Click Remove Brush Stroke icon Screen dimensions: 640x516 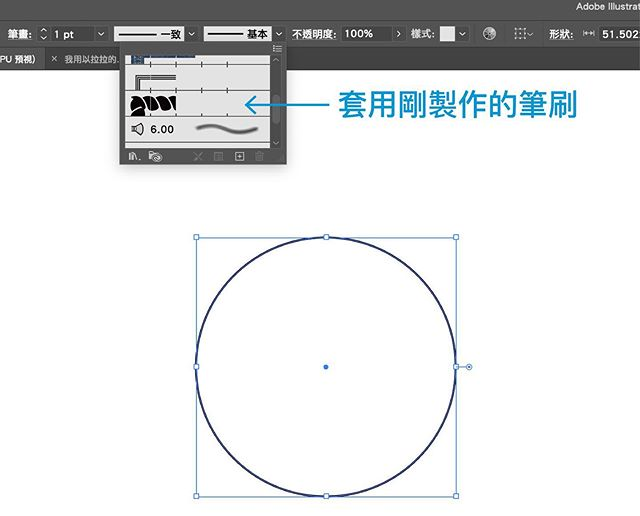(x=198, y=156)
